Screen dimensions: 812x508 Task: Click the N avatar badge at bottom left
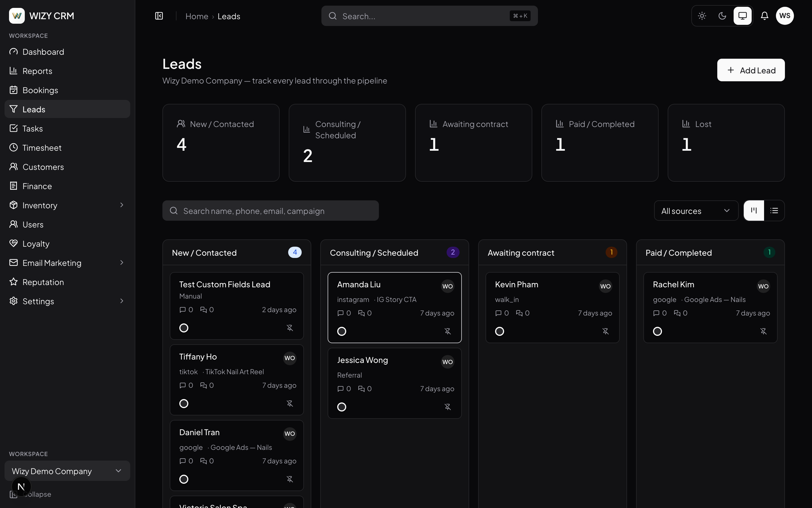(21, 487)
